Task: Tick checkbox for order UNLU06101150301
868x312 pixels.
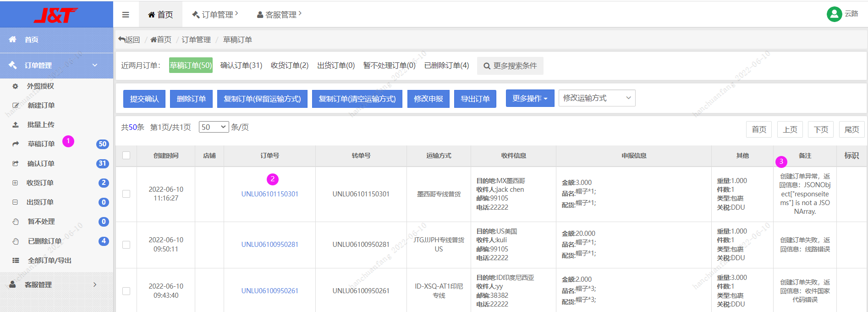Action: tap(126, 194)
